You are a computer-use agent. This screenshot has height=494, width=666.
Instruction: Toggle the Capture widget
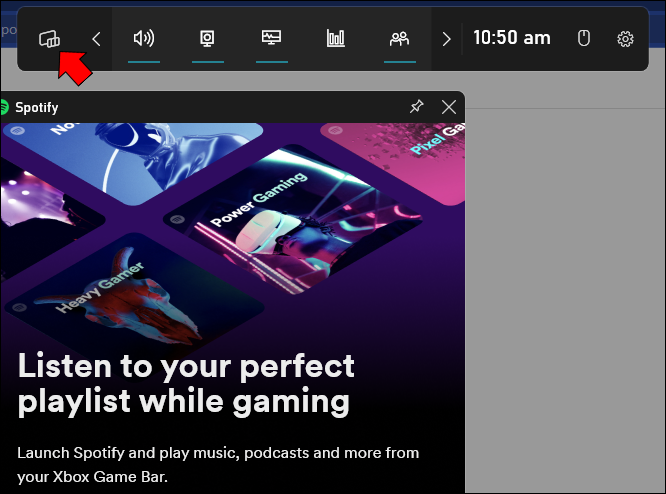pos(208,39)
